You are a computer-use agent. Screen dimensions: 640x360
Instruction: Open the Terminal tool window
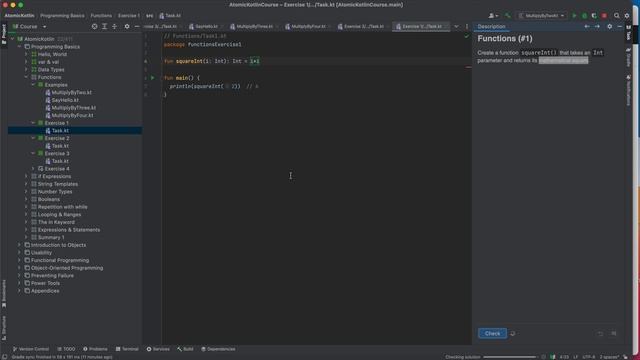[127, 349]
